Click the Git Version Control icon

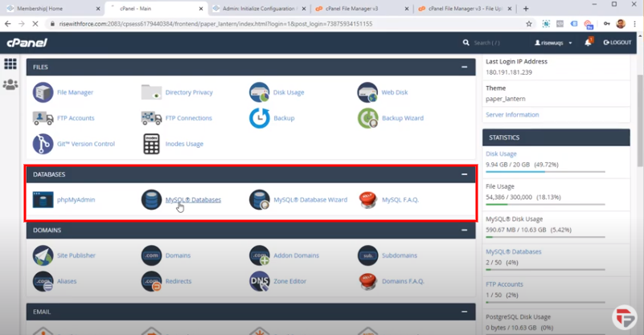pos(43,144)
